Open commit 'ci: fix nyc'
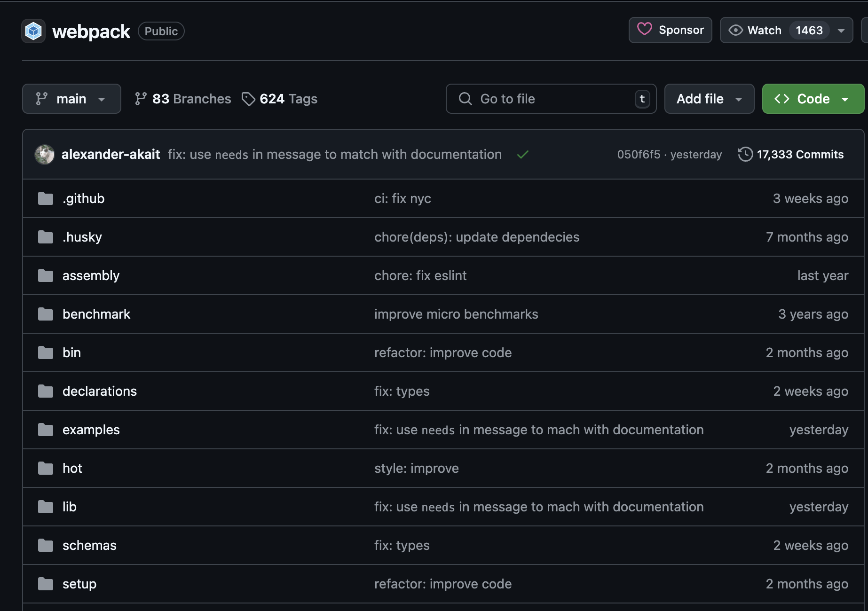This screenshot has height=611, width=868. coord(402,198)
